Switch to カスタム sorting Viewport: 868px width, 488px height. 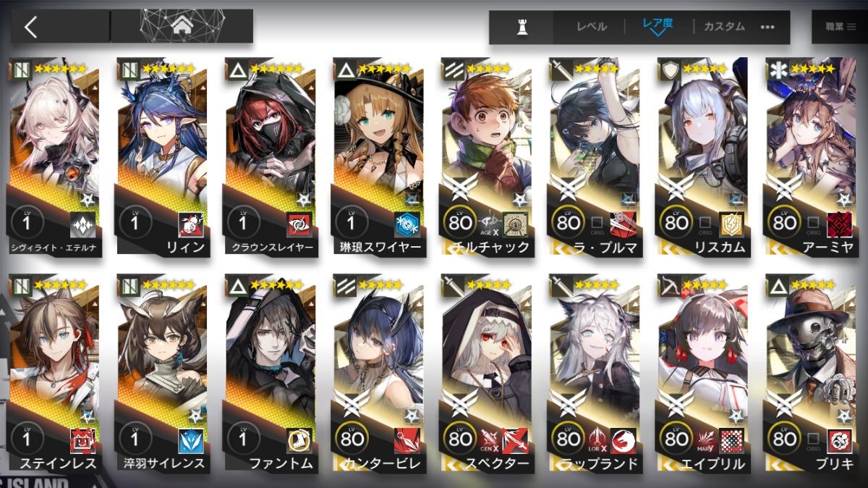723,27
